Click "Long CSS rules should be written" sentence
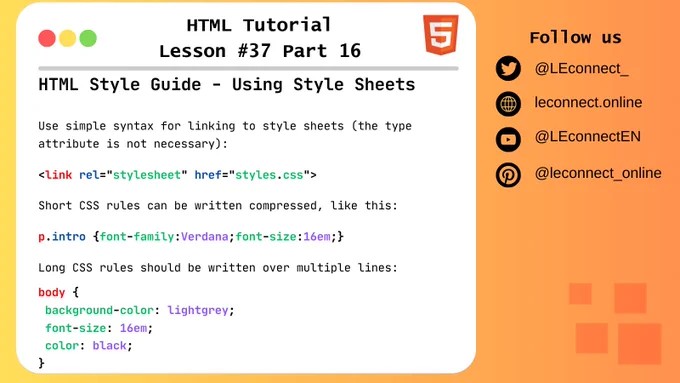The width and height of the screenshot is (680, 383). click(x=218, y=268)
